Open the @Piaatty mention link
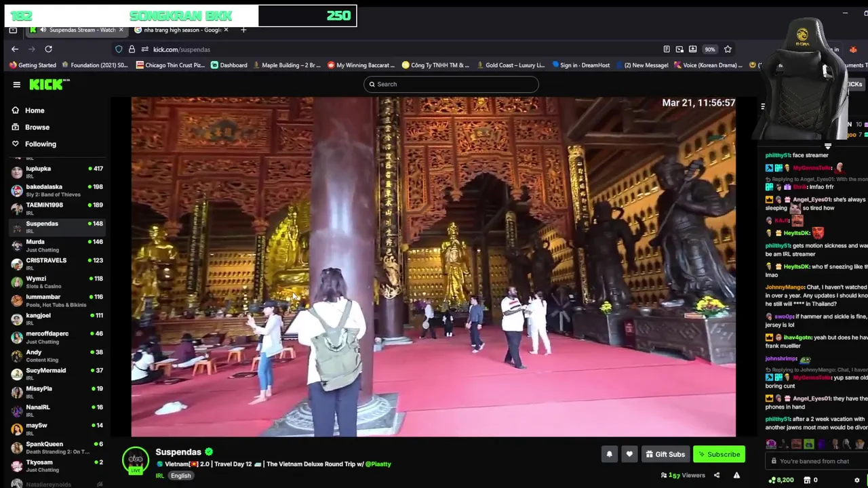 coord(378,464)
